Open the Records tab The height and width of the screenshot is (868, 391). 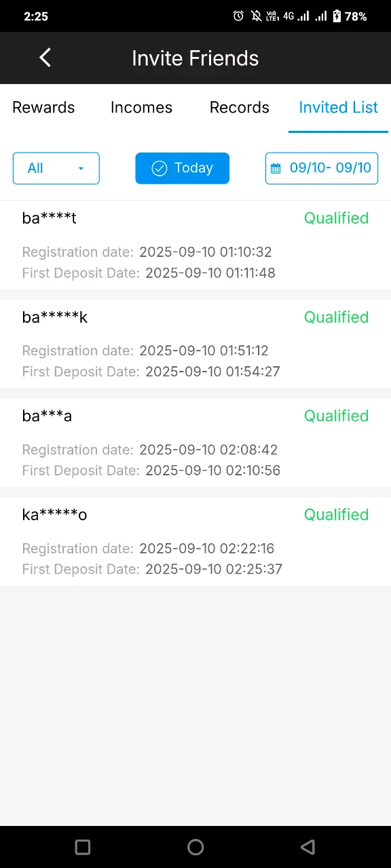pyautogui.click(x=240, y=107)
